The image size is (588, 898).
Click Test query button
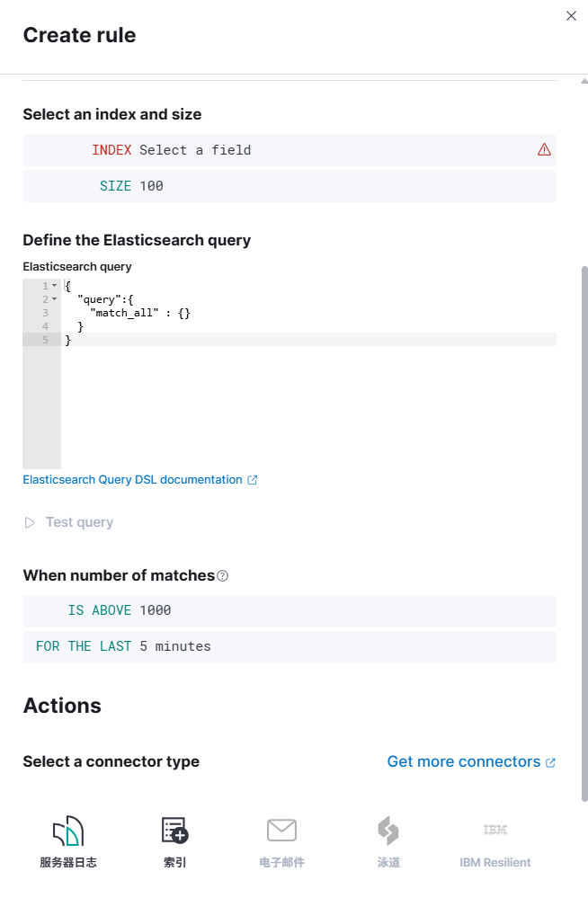(68, 522)
